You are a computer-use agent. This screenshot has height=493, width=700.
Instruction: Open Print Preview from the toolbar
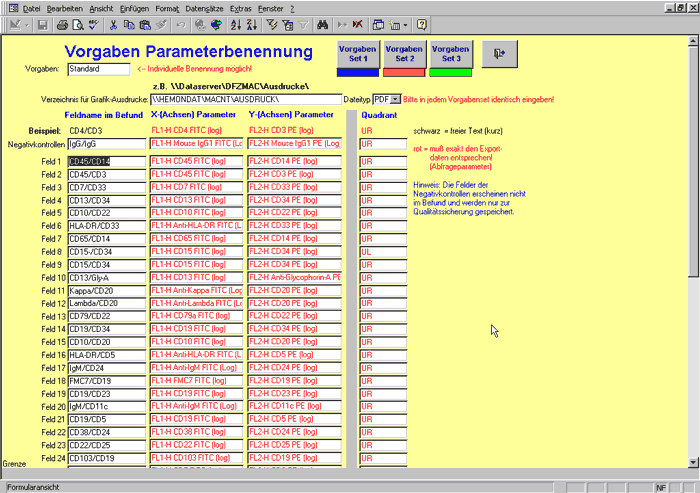78,25
